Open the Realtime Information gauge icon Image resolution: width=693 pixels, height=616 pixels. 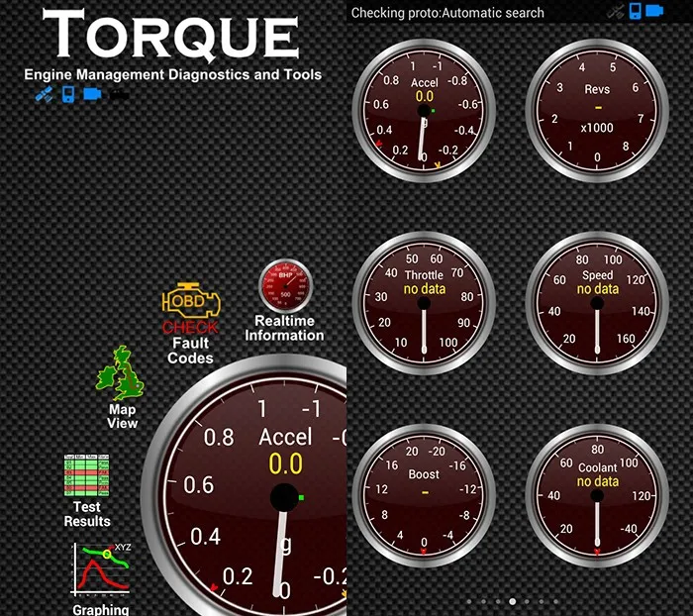[x=285, y=286]
